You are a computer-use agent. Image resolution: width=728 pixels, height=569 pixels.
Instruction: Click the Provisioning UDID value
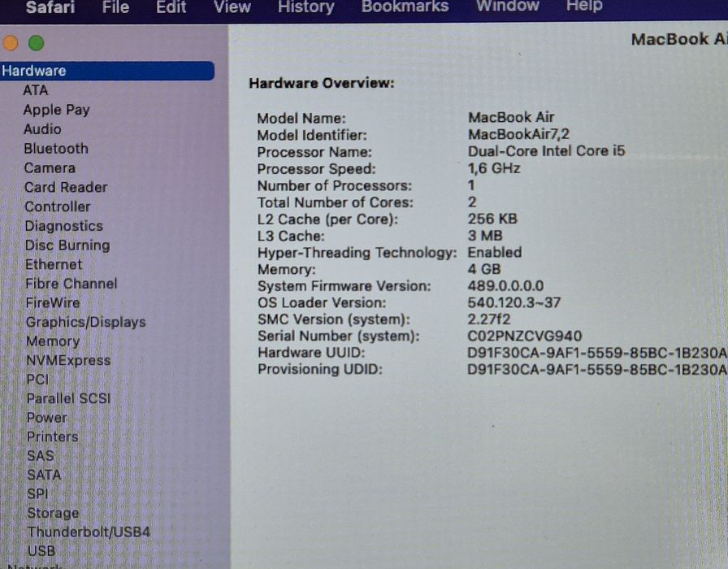point(597,370)
